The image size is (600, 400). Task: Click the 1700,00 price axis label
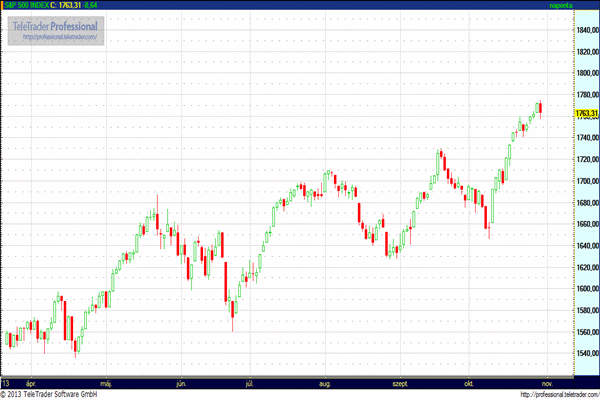(588, 181)
